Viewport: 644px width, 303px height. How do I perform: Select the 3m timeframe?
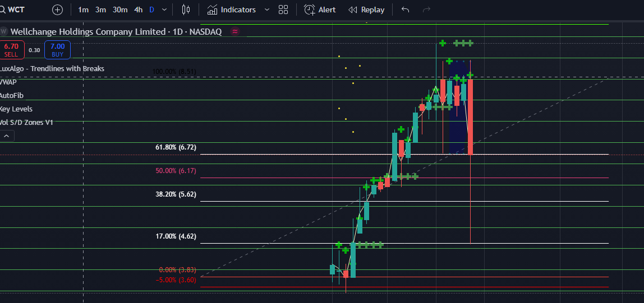point(100,10)
